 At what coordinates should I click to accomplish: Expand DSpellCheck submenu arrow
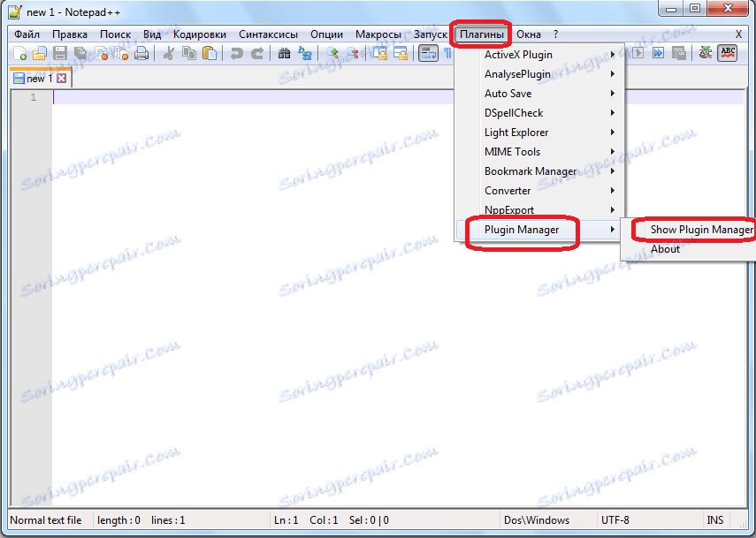[613, 113]
